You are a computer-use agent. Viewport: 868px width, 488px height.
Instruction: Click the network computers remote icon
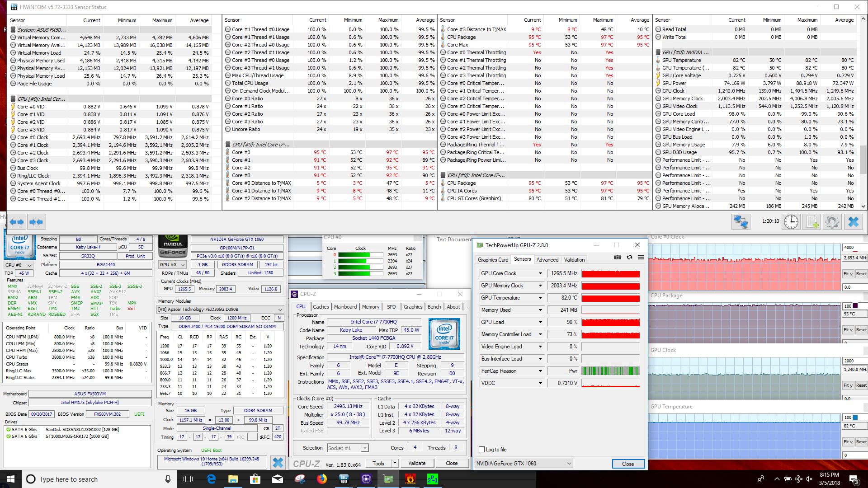point(741,221)
